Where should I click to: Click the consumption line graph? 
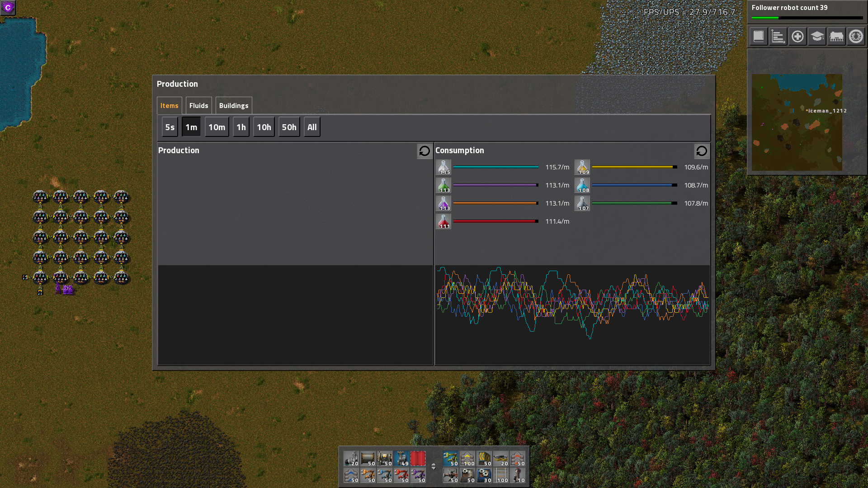point(572,315)
